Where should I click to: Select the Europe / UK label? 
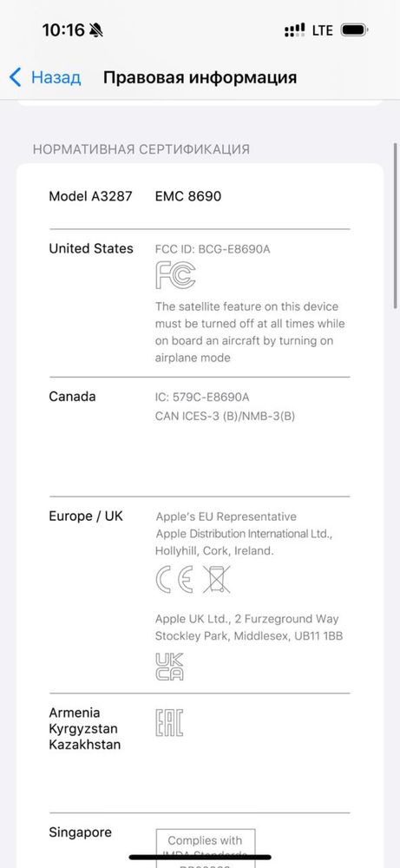[x=86, y=516]
